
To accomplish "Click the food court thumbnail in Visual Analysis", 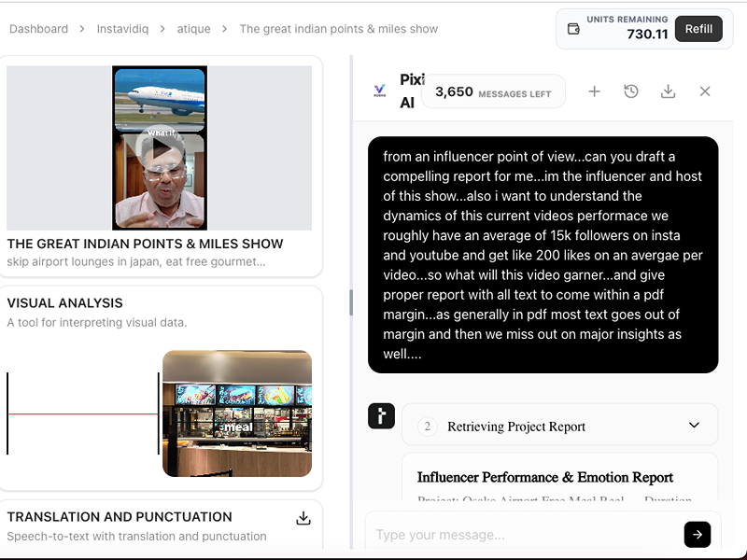I will pos(236,413).
